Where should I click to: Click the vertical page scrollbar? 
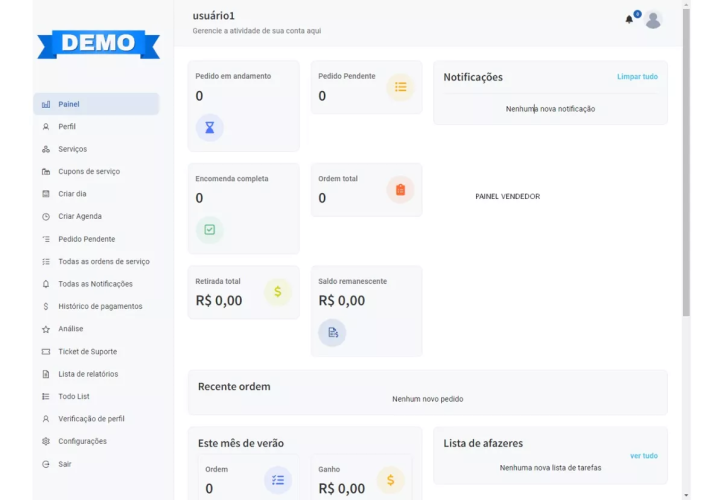[686, 160]
